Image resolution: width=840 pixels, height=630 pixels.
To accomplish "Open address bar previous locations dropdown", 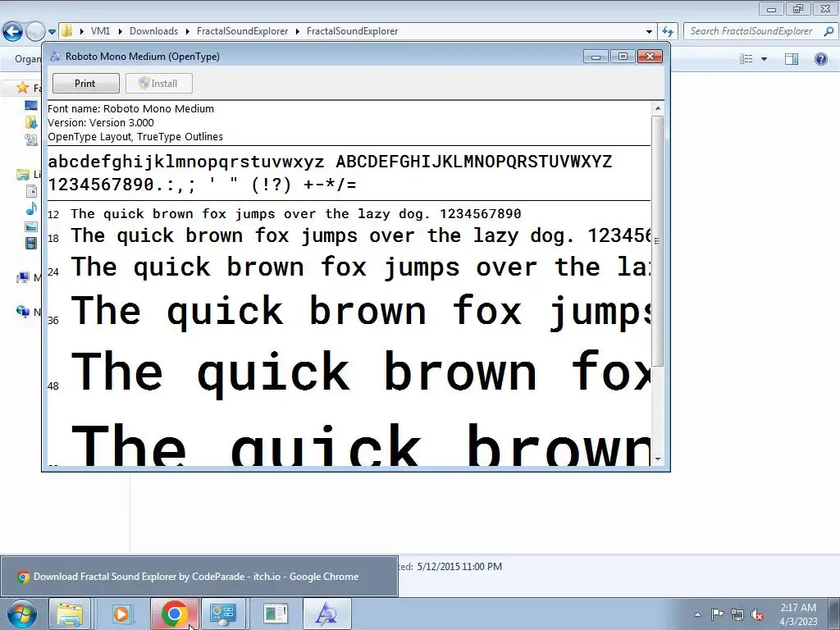I will click(x=650, y=32).
